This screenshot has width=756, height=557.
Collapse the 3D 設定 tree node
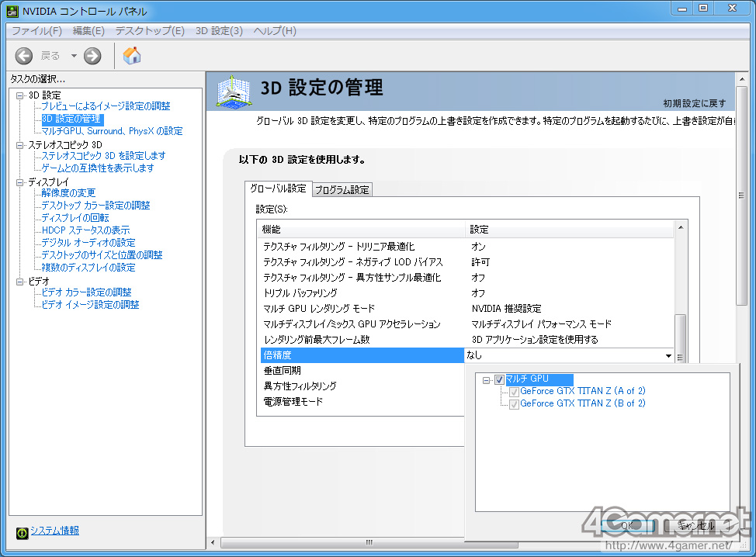point(19,95)
